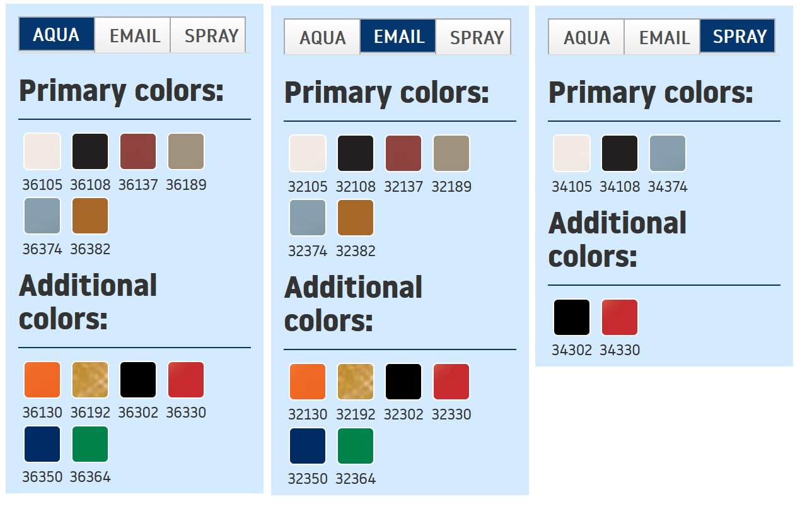Viewport: 812px width, 528px height.
Task: Open AQUA tab in middle panel
Action: coord(322,37)
